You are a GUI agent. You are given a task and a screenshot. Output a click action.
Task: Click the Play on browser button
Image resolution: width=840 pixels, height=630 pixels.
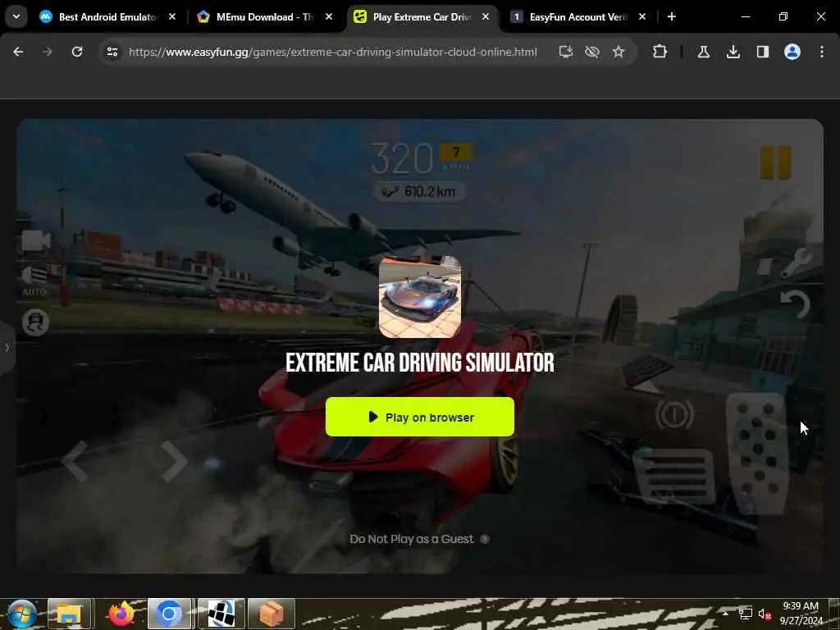click(419, 417)
